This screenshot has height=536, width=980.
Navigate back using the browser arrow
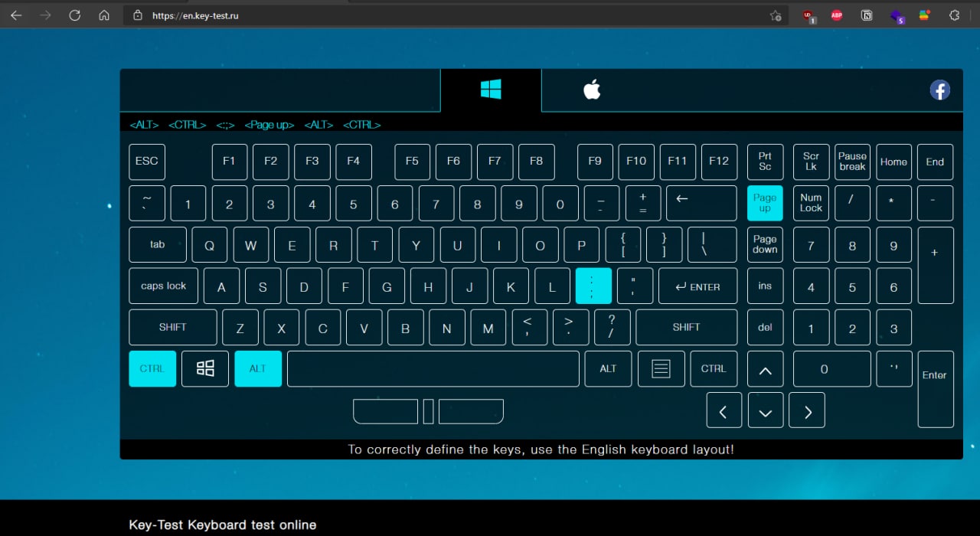[15, 15]
